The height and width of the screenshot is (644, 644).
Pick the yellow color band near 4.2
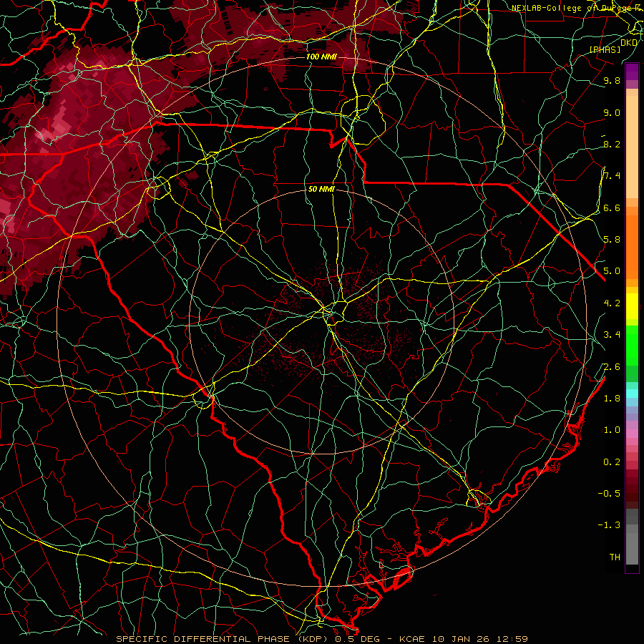tap(632, 306)
